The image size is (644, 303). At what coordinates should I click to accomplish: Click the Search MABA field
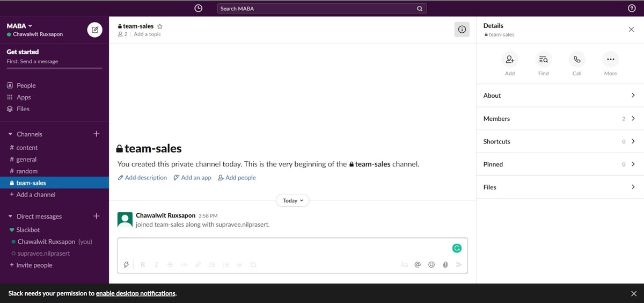coord(322,9)
